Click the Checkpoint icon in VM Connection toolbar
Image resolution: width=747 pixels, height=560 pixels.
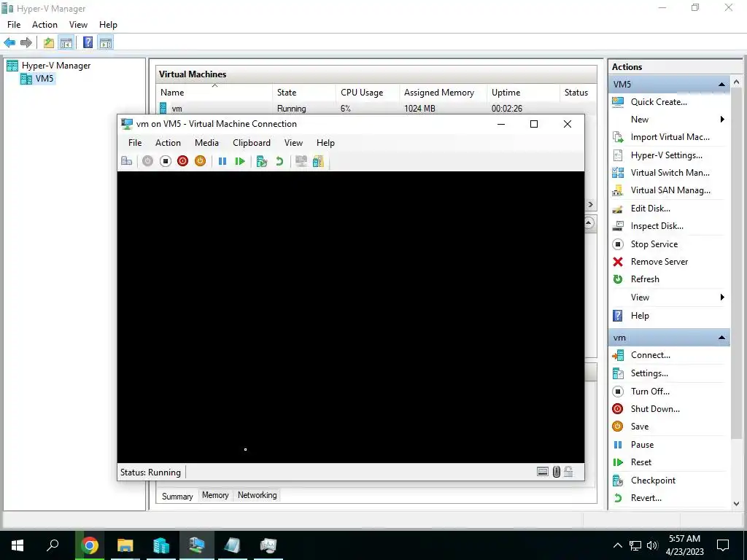pos(262,161)
